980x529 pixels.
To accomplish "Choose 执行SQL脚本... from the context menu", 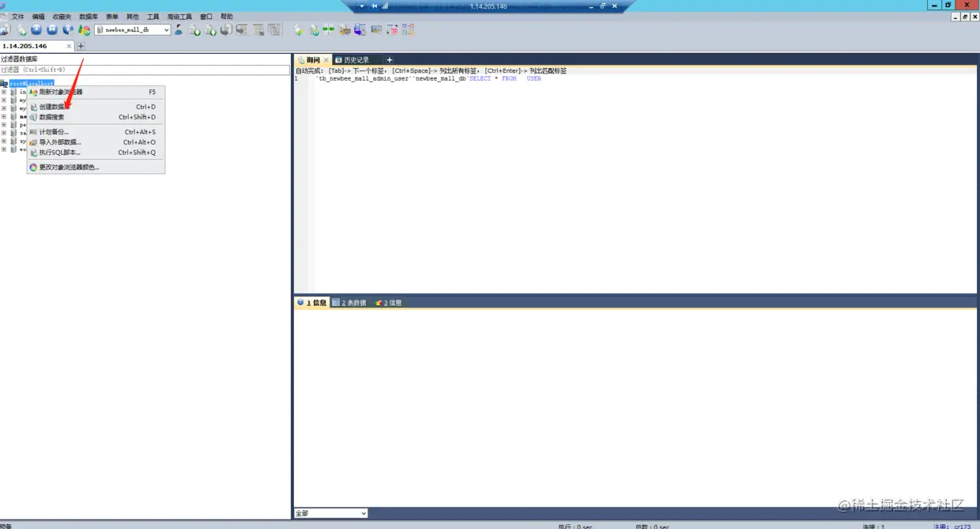I will (x=96, y=153).
